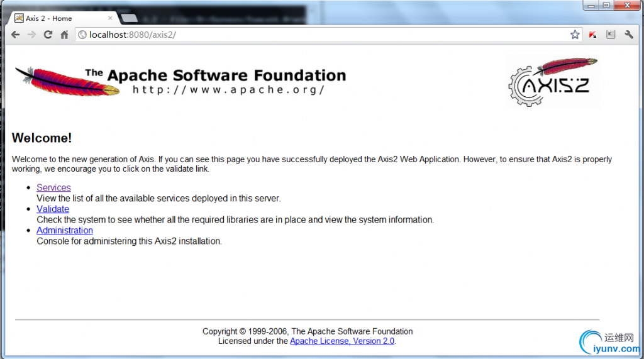The height and width of the screenshot is (359, 644).
Task: Click the 'Check the system to see whether' description
Action: coord(235,220)
